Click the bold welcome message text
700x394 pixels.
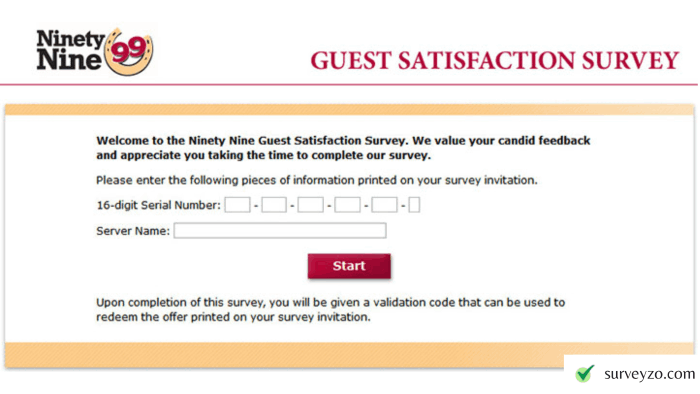pyautogui.click(x=343, y=148)
